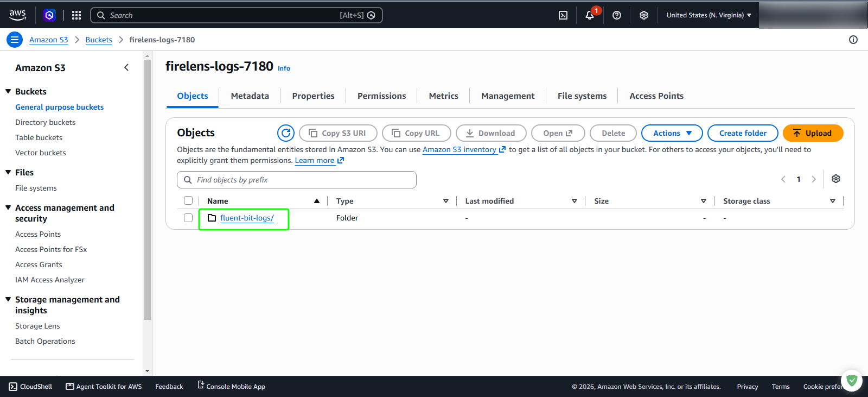Click the Copy URL button

pos(417,133)
